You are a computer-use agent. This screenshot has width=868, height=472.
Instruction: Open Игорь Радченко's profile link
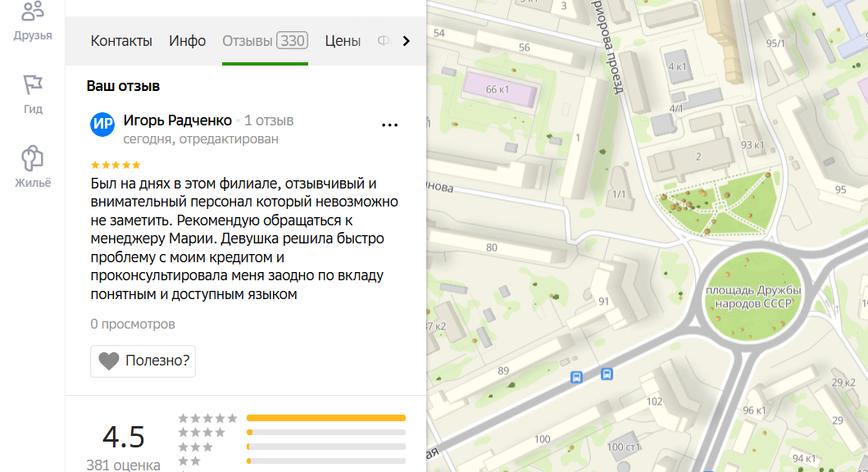tap(177, 120)
